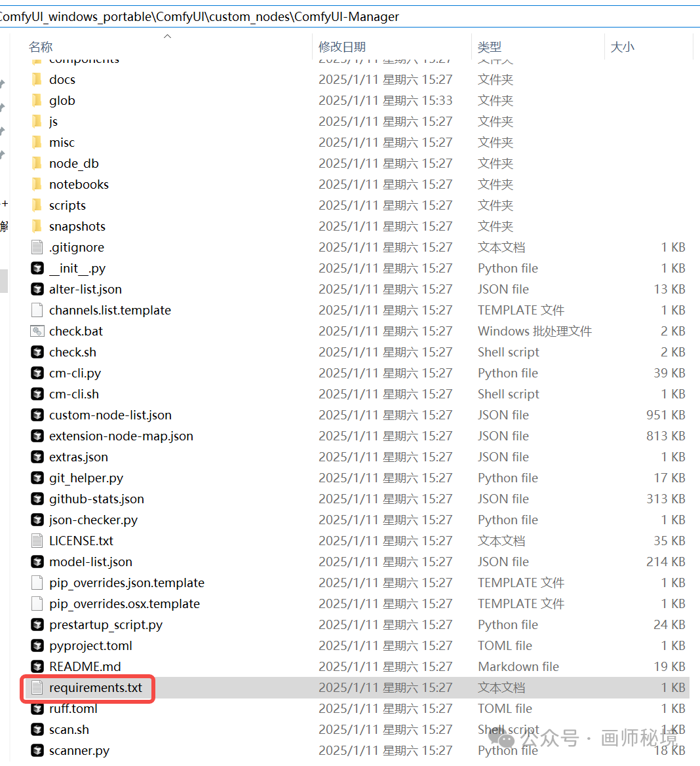Sort by the 类型 column header
The width and height of the screenshot is (700, 766).
pyautogui.click(x=490, y=47)
